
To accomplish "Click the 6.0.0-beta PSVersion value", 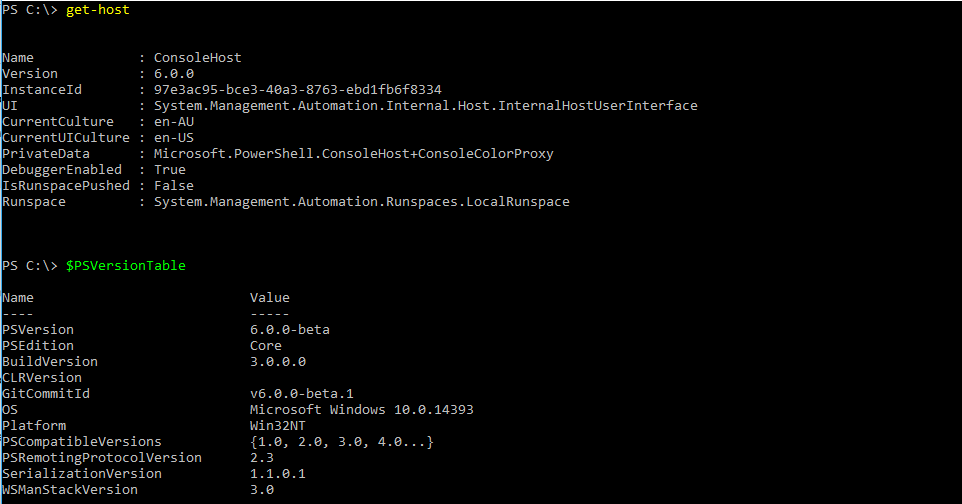I will [289, 330].
